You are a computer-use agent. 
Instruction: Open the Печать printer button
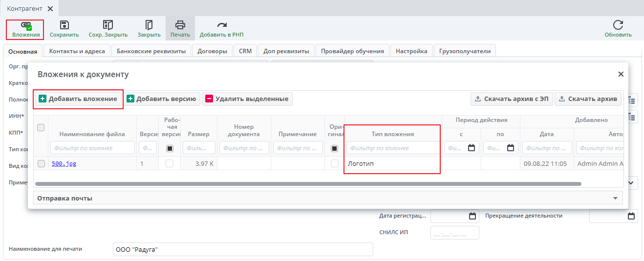pyautogui.click(x=180, y=29)
